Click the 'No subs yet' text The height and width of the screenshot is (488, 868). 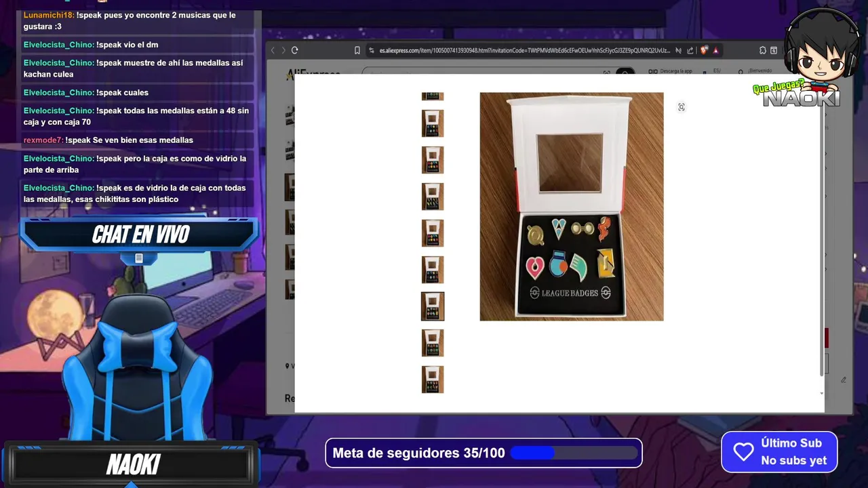coord(794,461)
